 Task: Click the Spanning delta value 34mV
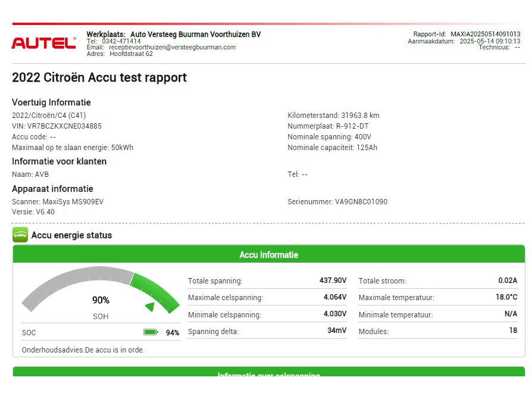coord(336,331)
